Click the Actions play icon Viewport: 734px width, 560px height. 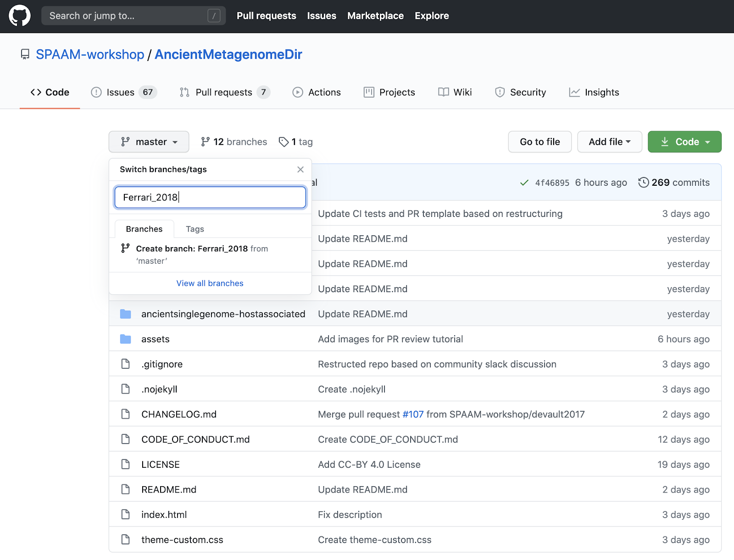coord(298,93)
